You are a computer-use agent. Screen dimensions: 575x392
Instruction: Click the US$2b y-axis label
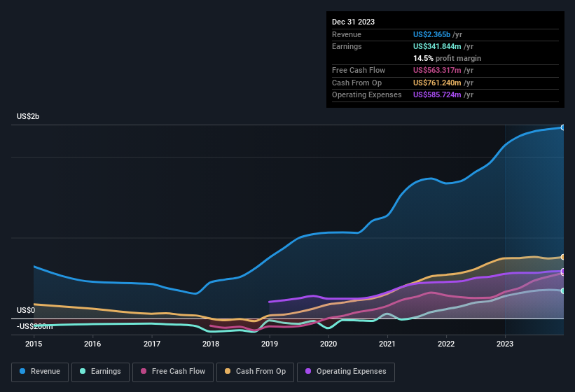tap(29, 116)
